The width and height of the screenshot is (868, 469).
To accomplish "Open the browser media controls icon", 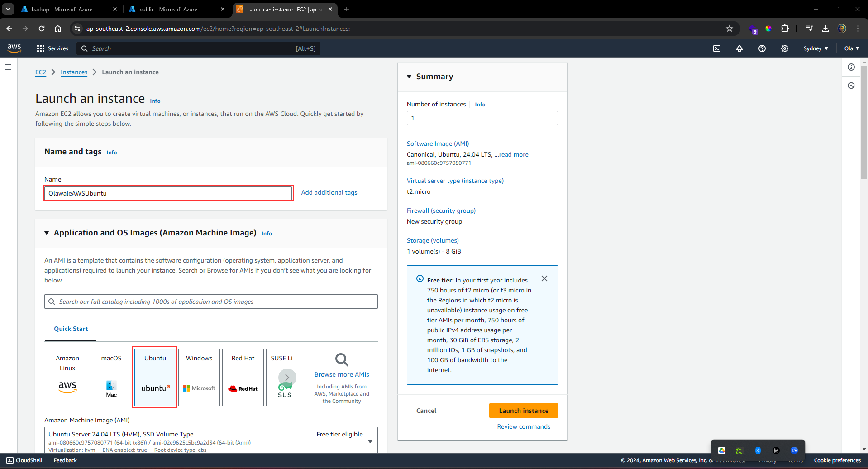I will tap(809, 29).
